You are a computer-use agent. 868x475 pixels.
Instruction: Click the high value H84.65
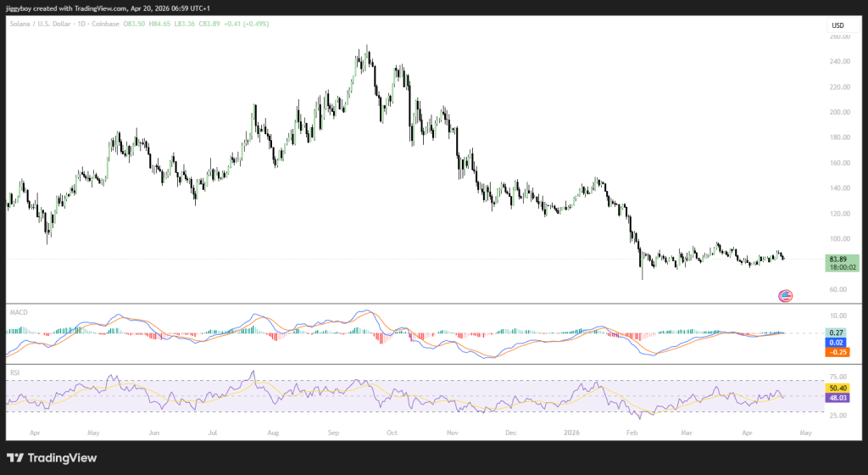[159, 24]
